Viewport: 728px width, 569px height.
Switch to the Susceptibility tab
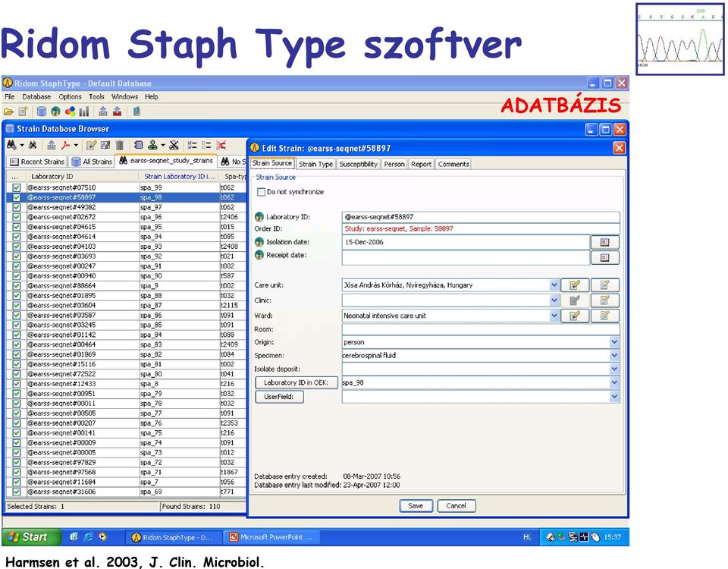point(358,164)
